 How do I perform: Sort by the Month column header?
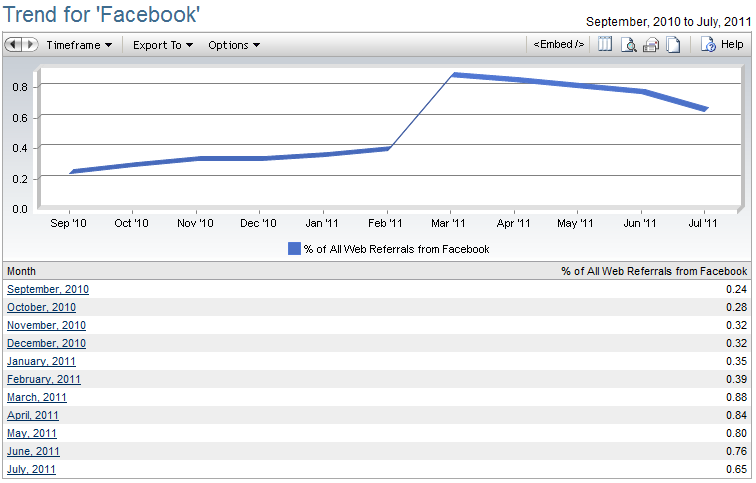pos(21,271)
